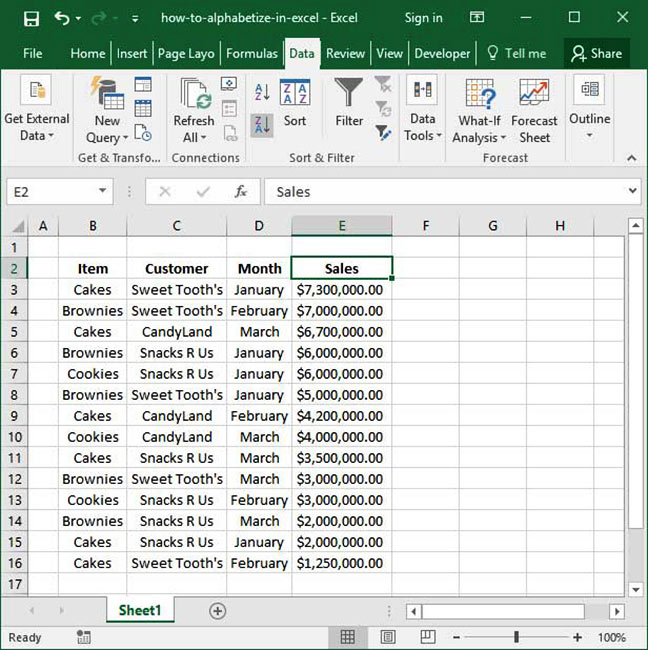Click Sign in at the top
The image size is (648, 650).
coord(423,18)
